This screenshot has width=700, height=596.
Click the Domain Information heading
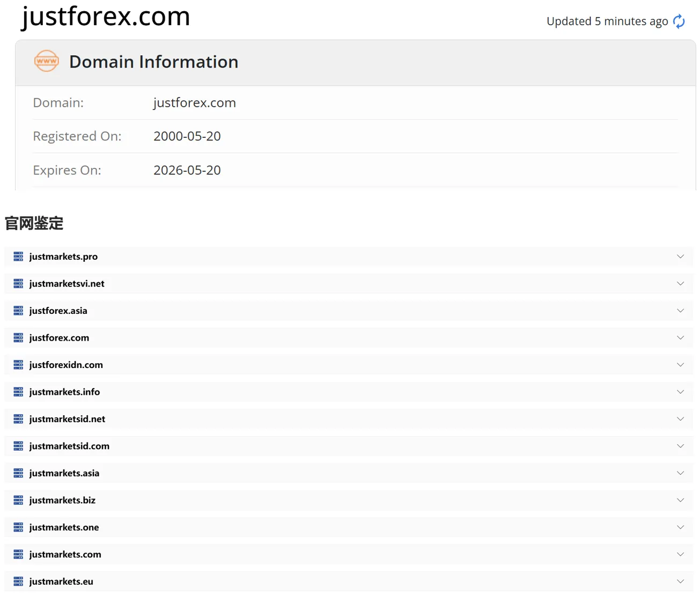point(154,62)
